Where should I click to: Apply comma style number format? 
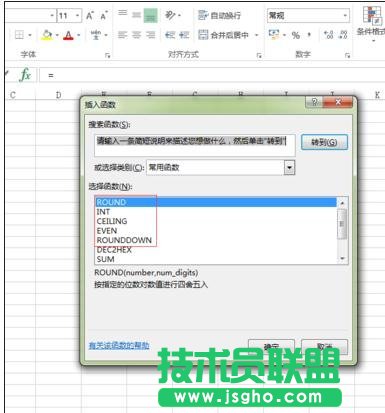(309, 35)
